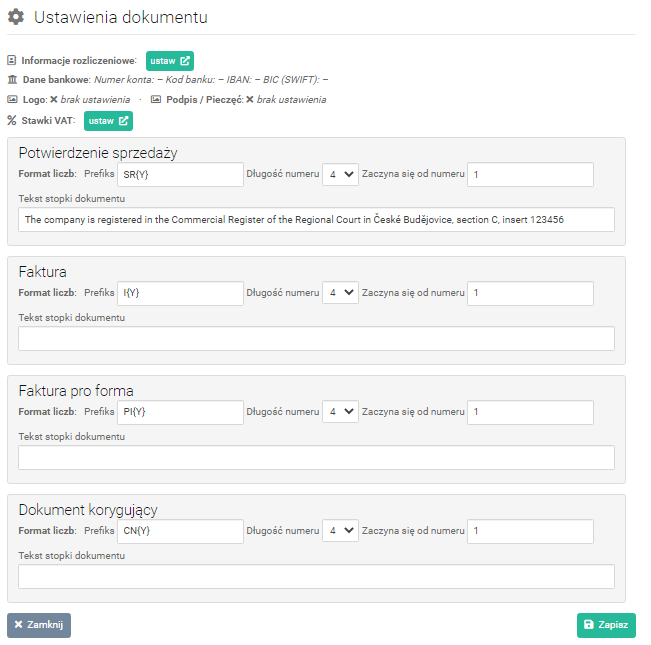
Task: Click the billing information icon
Action: coord(12,61)
